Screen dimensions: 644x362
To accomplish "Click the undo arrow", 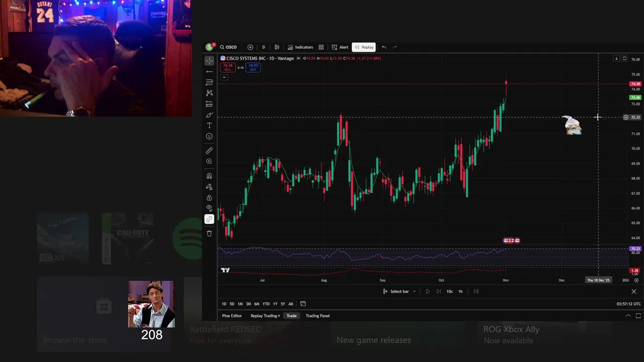I will (384, 47).
